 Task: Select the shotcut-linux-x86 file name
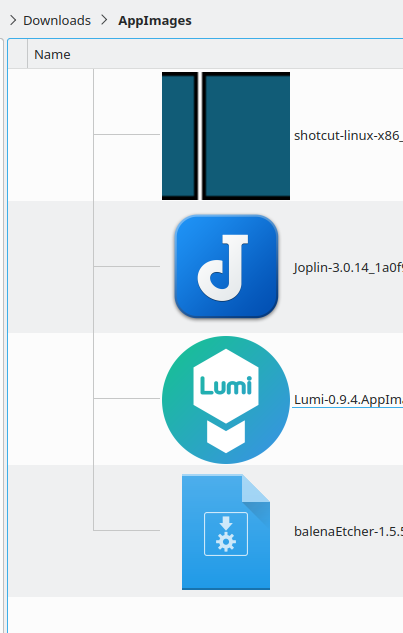point(348,135)
